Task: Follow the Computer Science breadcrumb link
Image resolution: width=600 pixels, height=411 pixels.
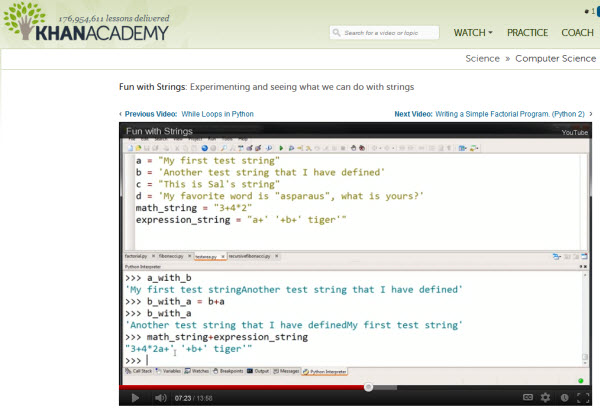Action: tap(555, 59)
